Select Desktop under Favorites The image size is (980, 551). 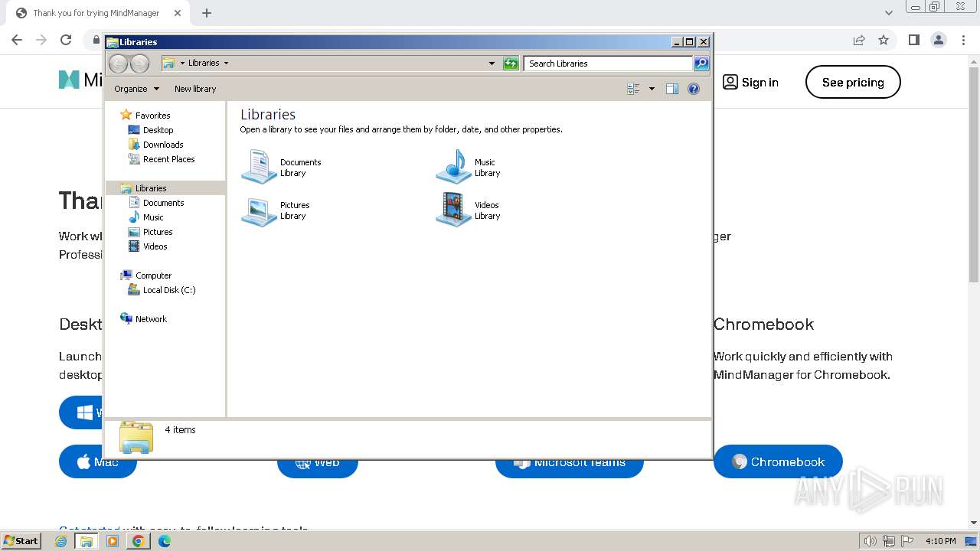158,130
